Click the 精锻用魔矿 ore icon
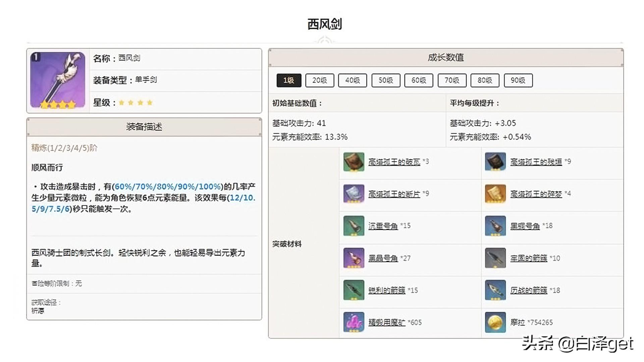644x362 pixels. [x=354, y=322]
